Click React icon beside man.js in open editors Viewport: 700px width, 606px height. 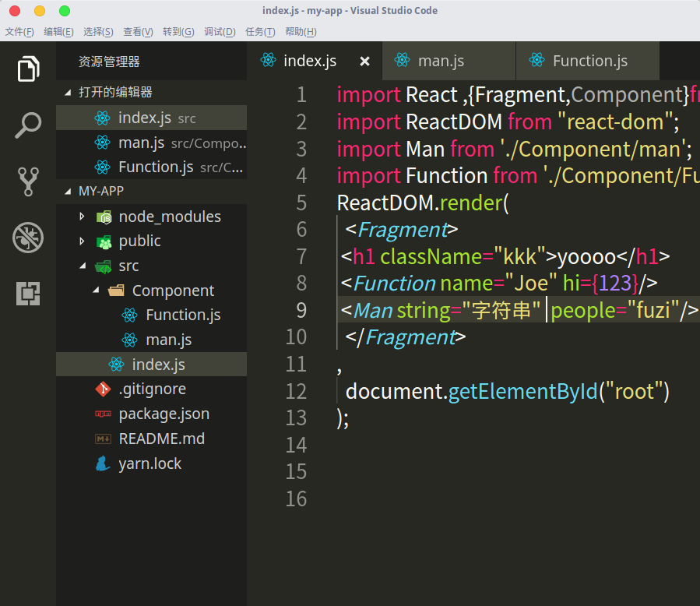(x=102, y=143)
